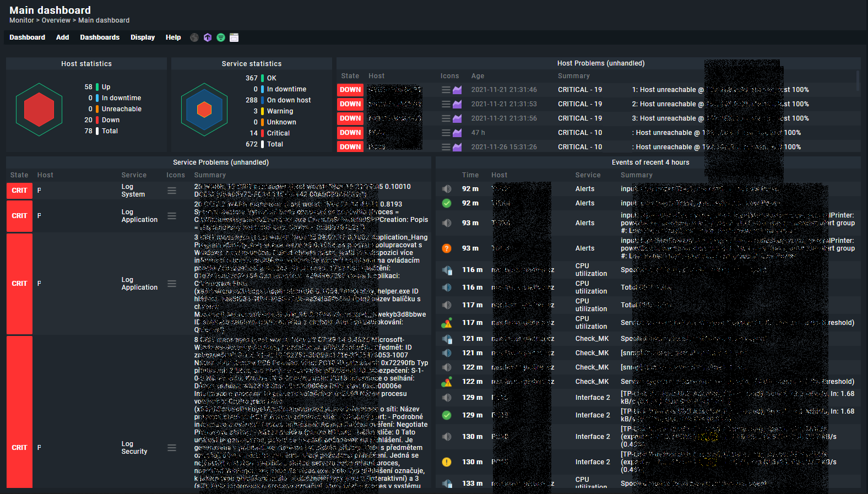The height and width of the screenshot is (494, 868).
Task: Sort Host Problems by the Age column
Action: pos(478,76)
